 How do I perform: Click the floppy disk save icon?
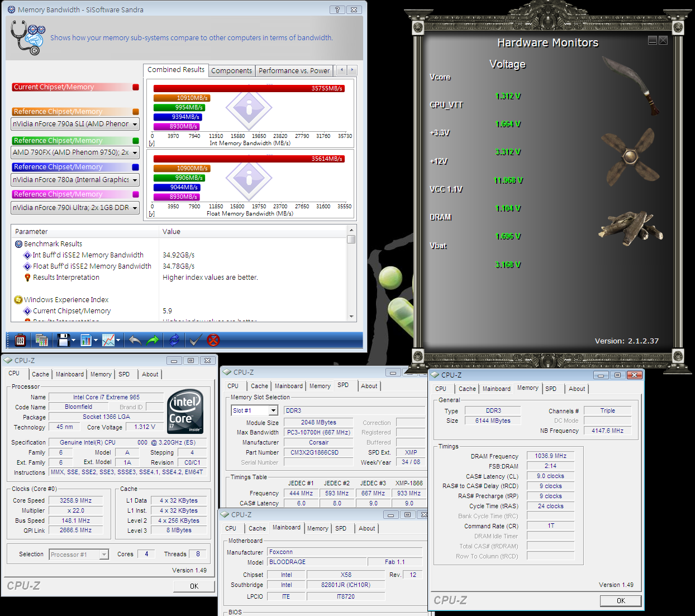click(63, 340)
